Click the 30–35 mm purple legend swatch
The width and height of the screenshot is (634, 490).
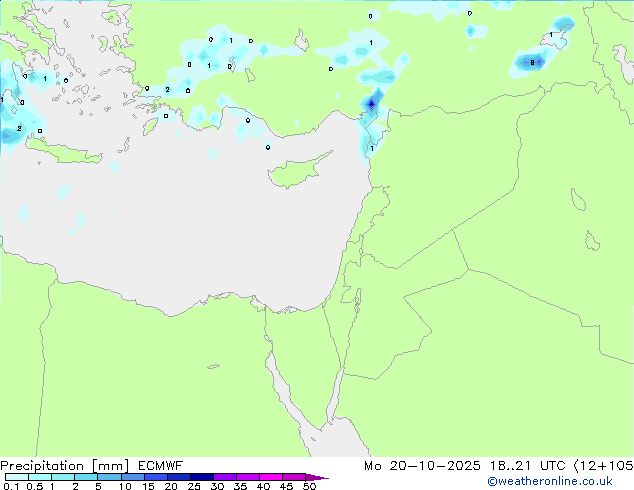(x=224, y=477)
